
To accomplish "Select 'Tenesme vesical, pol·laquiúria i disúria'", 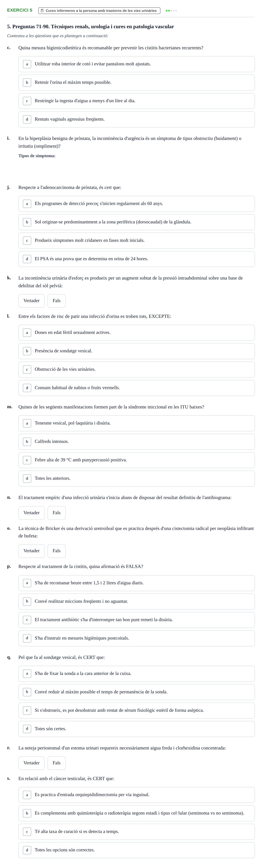I will [x=136, y=423].
